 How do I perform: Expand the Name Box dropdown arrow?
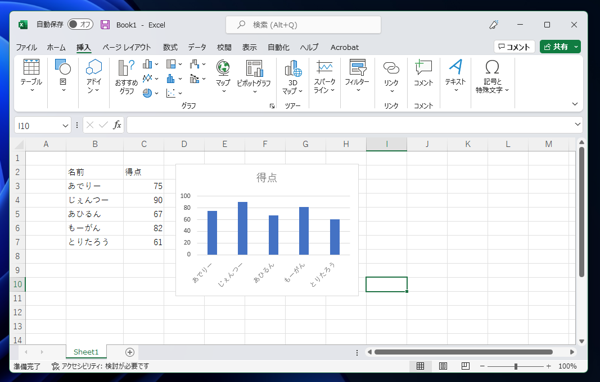(x=65, y=126)
